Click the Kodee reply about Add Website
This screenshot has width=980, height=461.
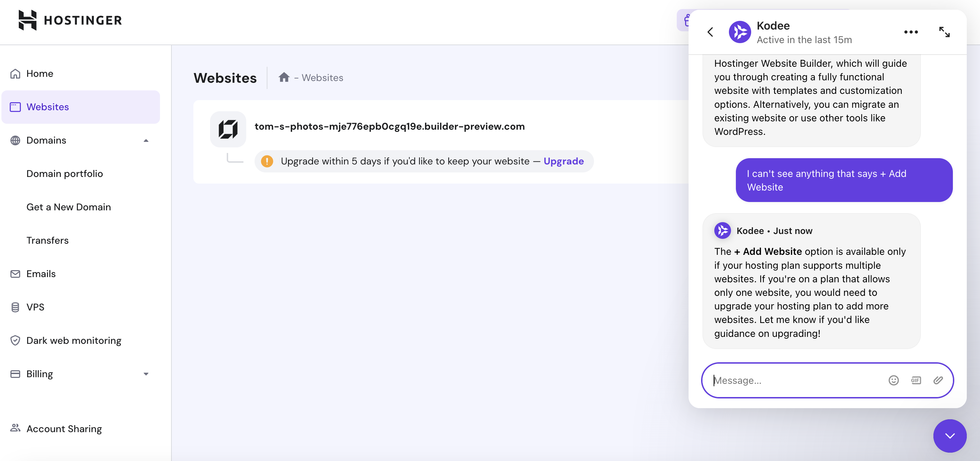pyautogui.click(x=811, y=281)
